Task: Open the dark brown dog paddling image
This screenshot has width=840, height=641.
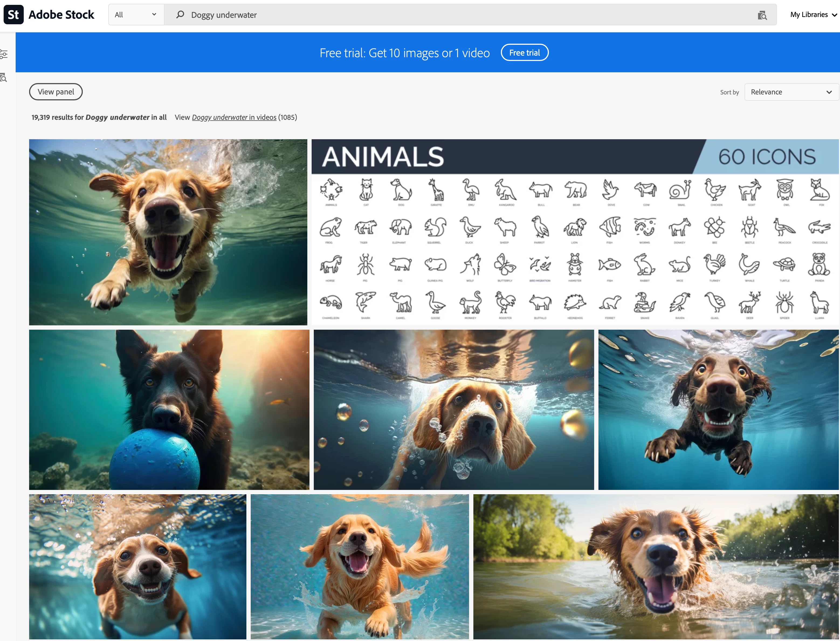Action: [718, 410]
